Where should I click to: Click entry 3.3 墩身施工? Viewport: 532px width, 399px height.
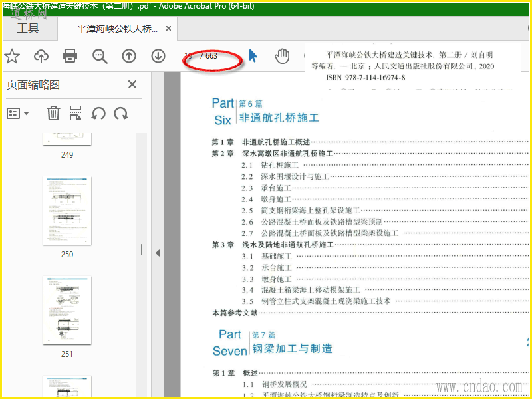pos(267,279)
